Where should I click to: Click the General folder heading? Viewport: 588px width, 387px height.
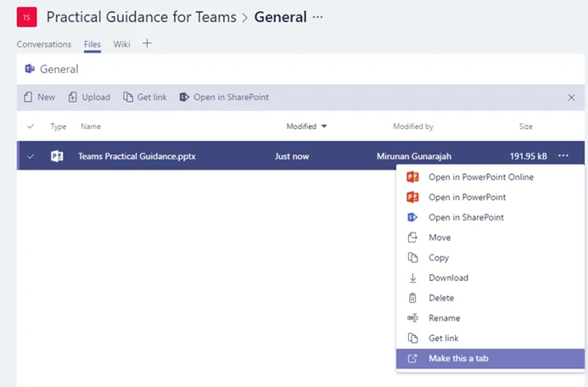click(x=59, y=69)
